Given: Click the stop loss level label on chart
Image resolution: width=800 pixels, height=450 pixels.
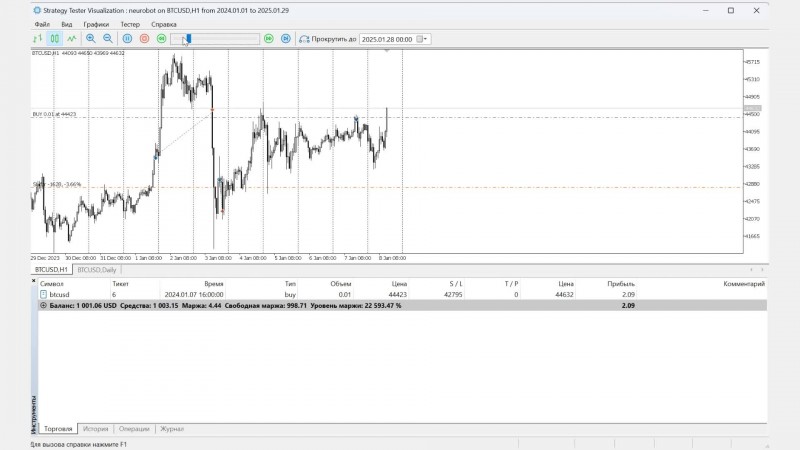Looking at the screenshot, I should point(57,184).
